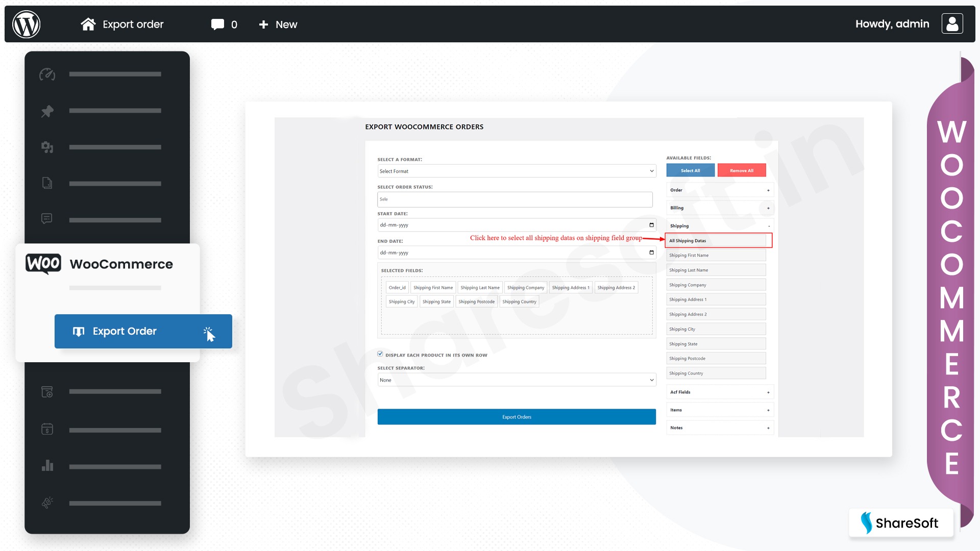Open the dashboard gauge sidebar icon
Image resolution: width=980 pixels, height=551 pixels.
click(x=47, y=74)
